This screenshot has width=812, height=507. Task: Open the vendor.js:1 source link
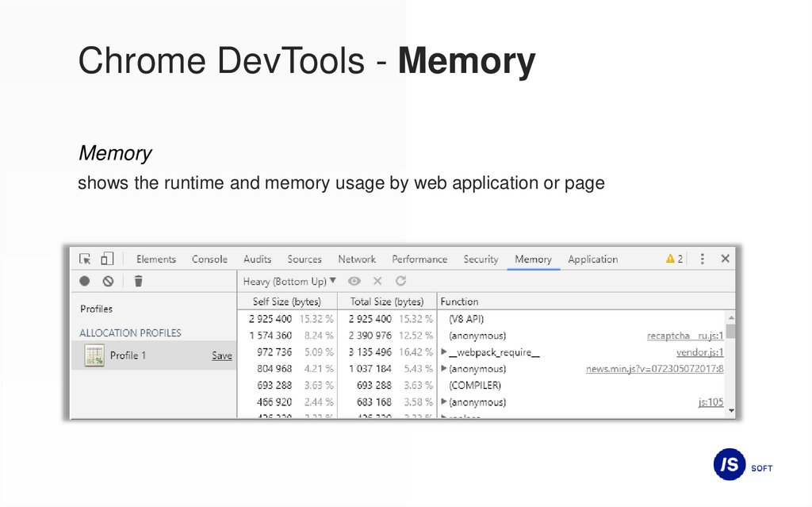point(699,352)
